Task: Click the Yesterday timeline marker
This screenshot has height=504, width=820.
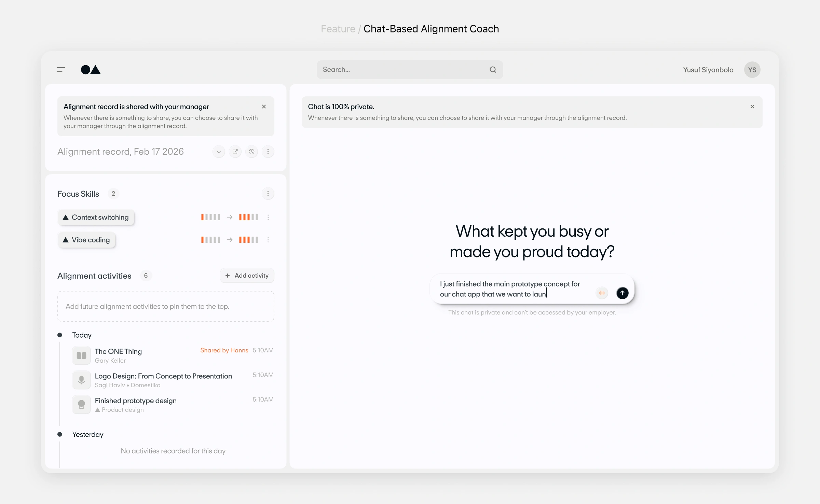Action: pos(60,434)
